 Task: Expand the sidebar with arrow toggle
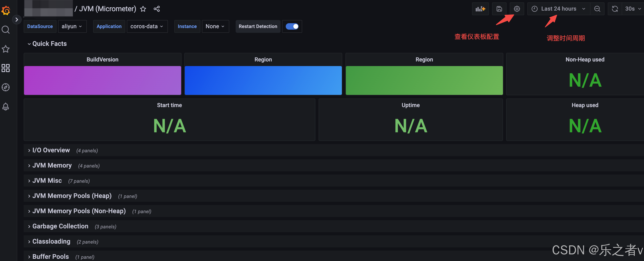click(x=17, y=20)
